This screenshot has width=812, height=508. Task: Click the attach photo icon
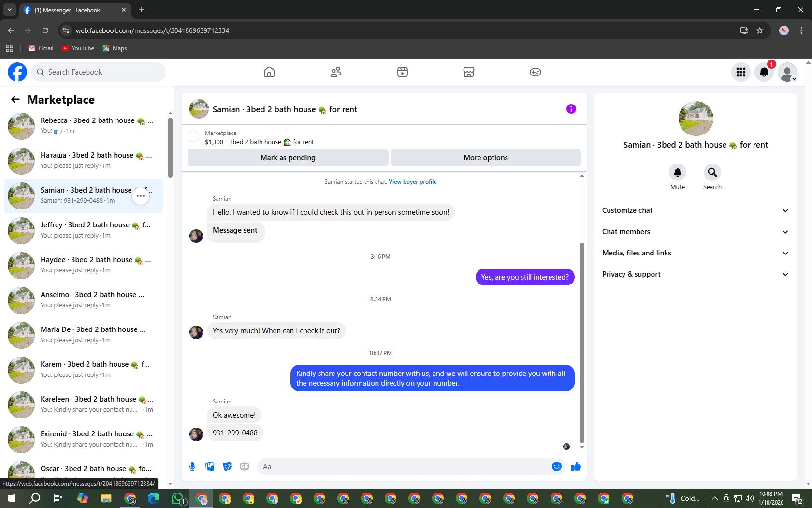[x=210, y=466]
